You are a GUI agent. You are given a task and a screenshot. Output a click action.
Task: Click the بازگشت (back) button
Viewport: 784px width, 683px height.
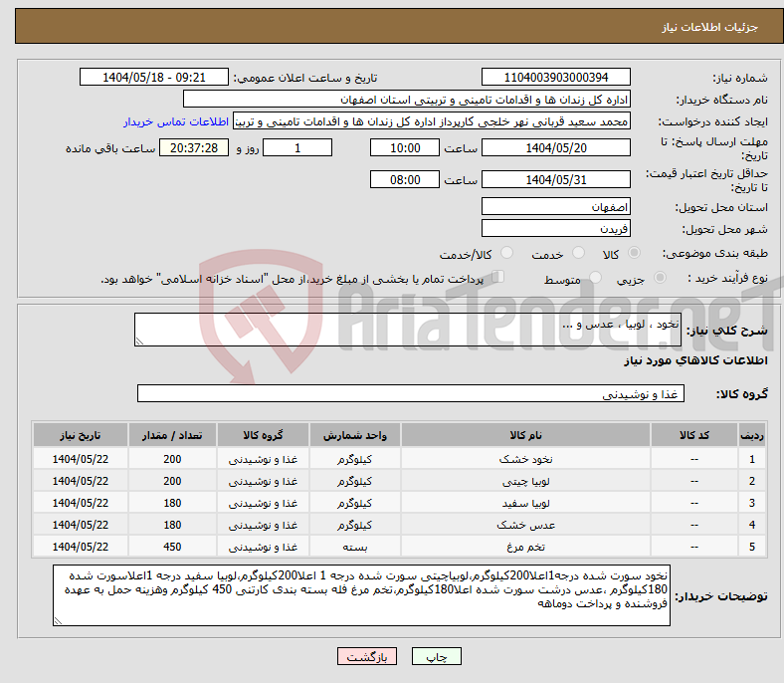[367, 656]
